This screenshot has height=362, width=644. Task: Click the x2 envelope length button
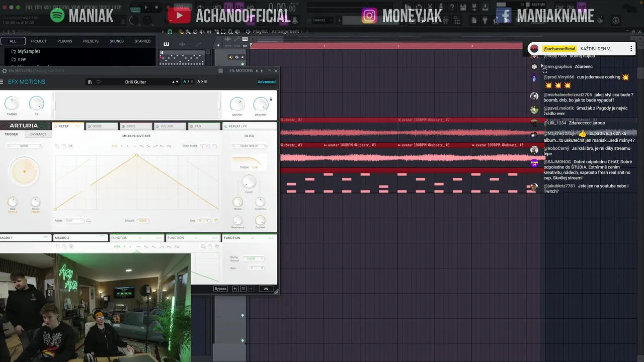71,146
